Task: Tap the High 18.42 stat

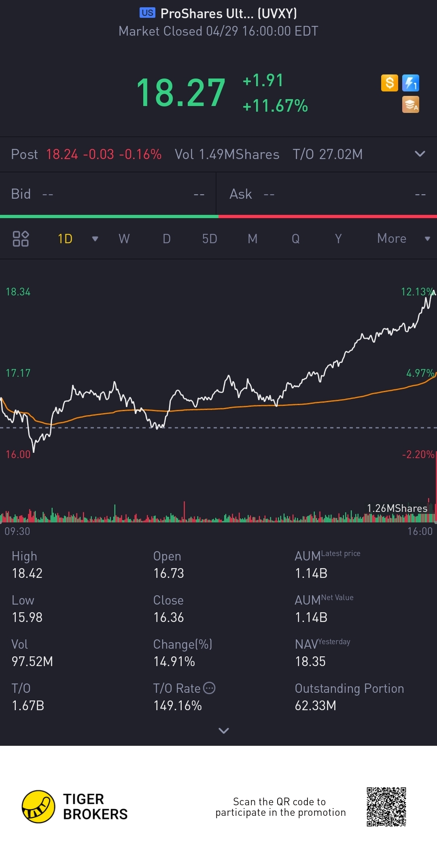Action: coord(27,565)
